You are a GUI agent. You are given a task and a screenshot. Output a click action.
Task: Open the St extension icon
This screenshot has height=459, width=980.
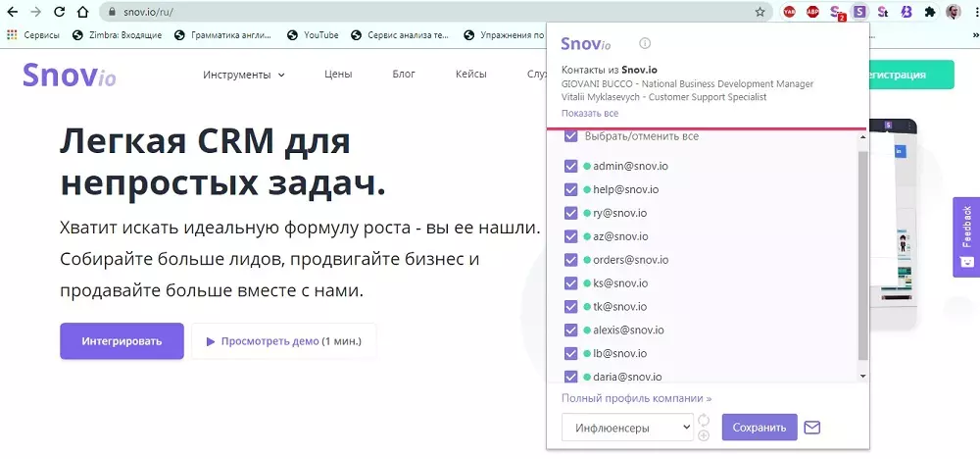[x=883, y=12]
